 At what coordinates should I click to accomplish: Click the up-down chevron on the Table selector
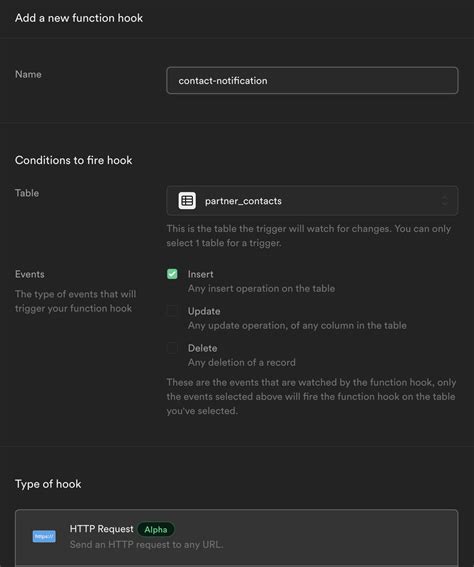pyautogui.click(x=444, y=201)
